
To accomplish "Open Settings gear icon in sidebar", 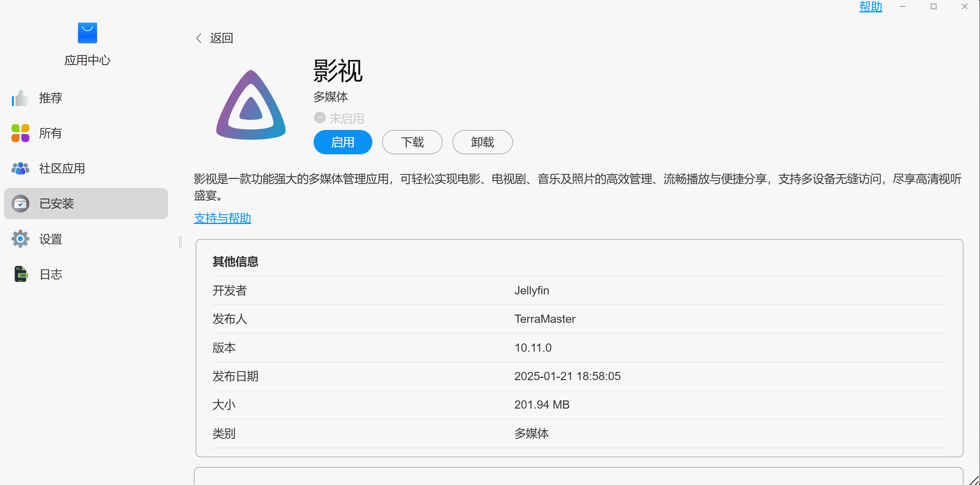I will [x=20, y=239].
